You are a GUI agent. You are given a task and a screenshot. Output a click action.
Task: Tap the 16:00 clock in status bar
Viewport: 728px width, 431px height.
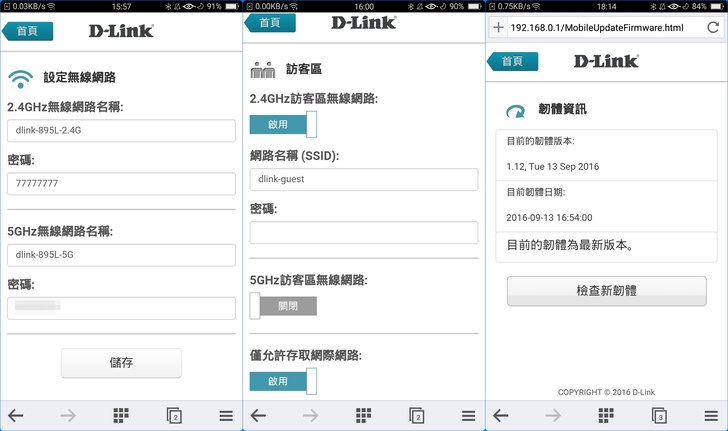point(364,7)
